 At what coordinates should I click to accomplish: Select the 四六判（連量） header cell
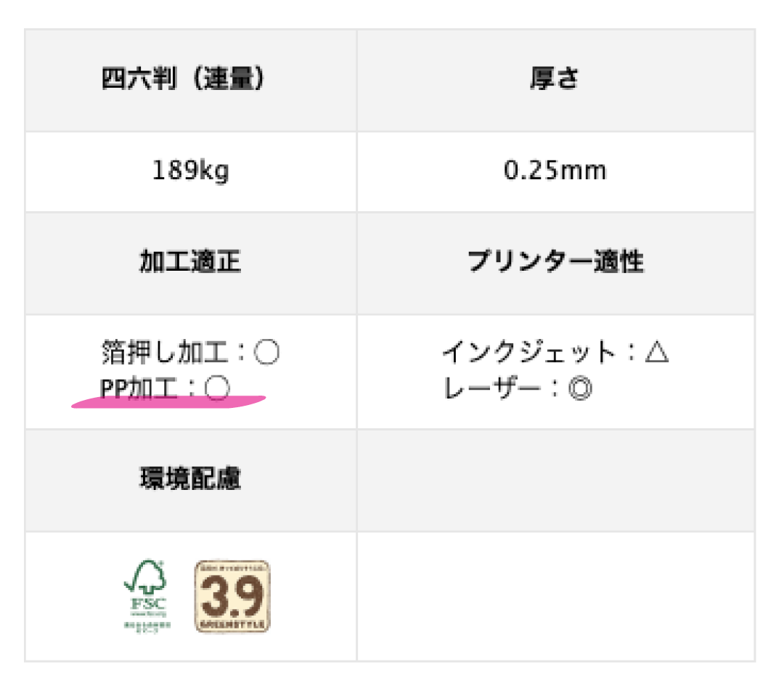pos(191,81)
